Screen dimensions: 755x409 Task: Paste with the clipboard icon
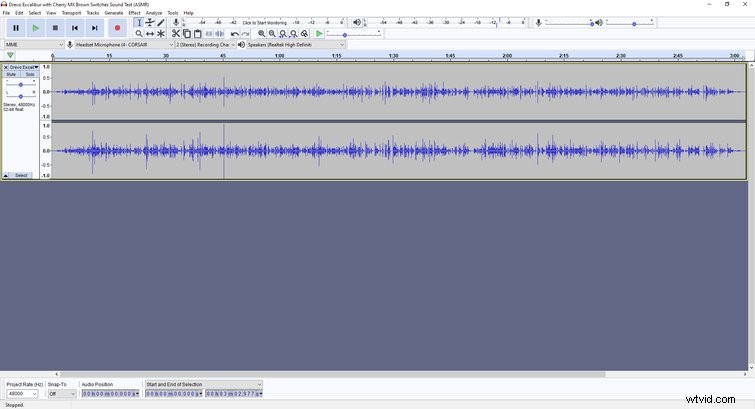198,34
